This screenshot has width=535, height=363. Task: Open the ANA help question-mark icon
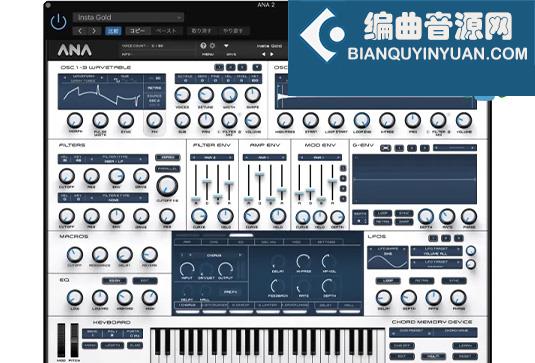pyautogui.click(x=203, y=46)
